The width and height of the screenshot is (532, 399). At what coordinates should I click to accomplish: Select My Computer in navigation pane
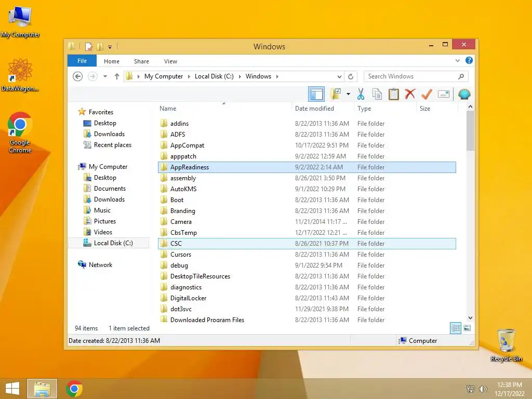pyautogui.click(x=108, y=167)
